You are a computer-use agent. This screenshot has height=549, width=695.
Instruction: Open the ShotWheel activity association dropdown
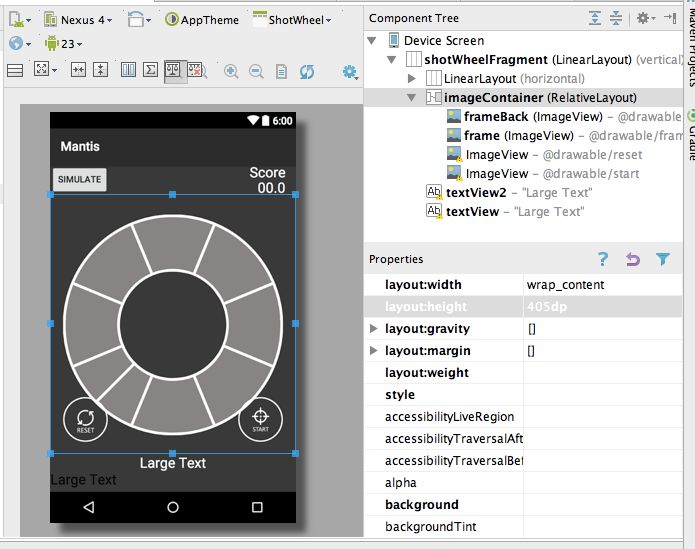pyautogui.click(x=292, y=20)
